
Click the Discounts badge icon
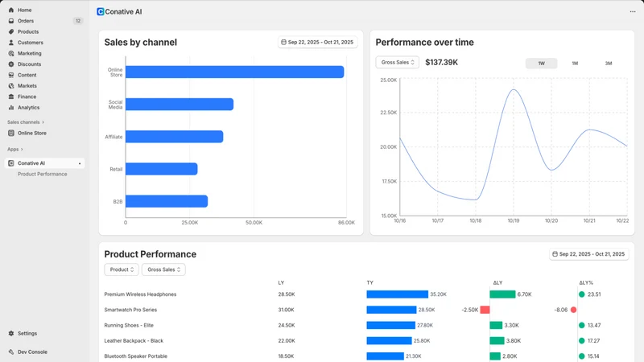(x=11, y=64)
